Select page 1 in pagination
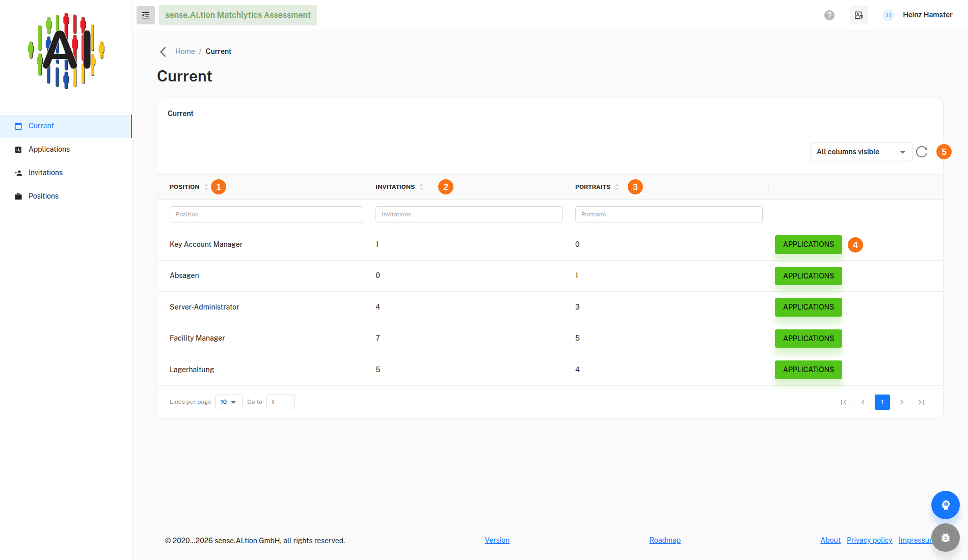Viewport: 968px width, 560px height. click(882, 402)
